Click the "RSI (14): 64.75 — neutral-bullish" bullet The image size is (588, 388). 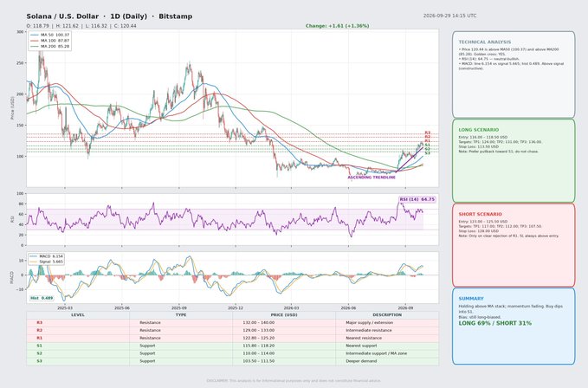(x=488, y=59)
